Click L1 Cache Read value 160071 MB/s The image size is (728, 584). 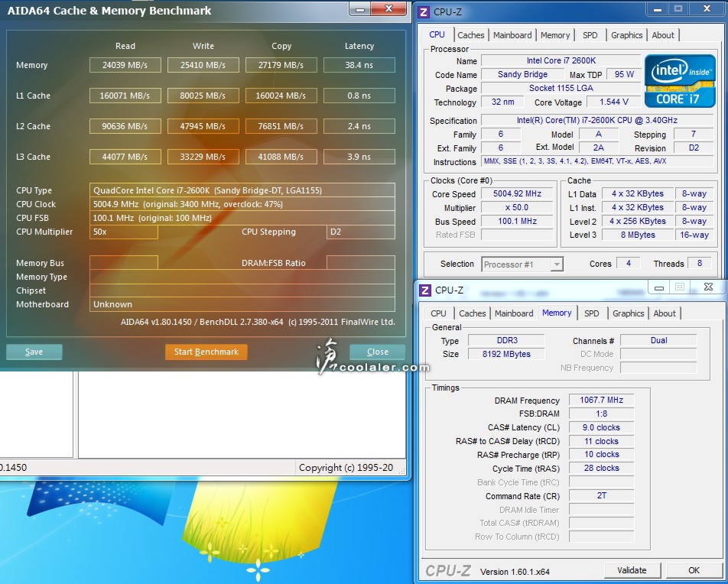[125, 96]
